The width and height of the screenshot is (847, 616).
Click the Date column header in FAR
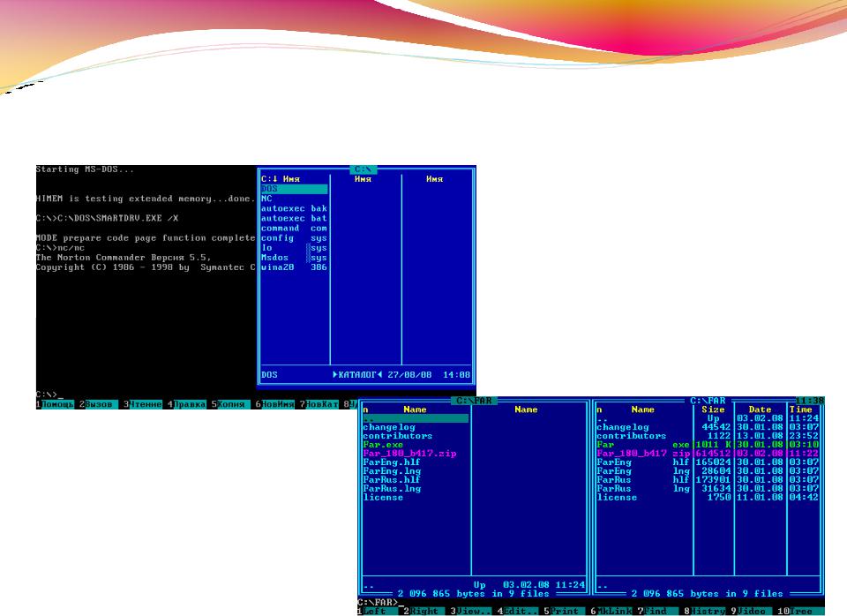(x=760, y=409)
